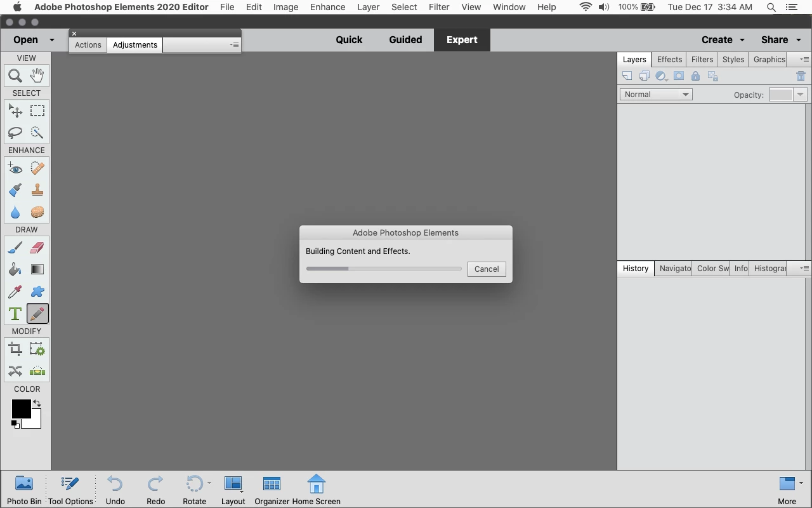Select the Sponge tool
Viewport: 812px width, 508px height.
(x=37, y=212)
